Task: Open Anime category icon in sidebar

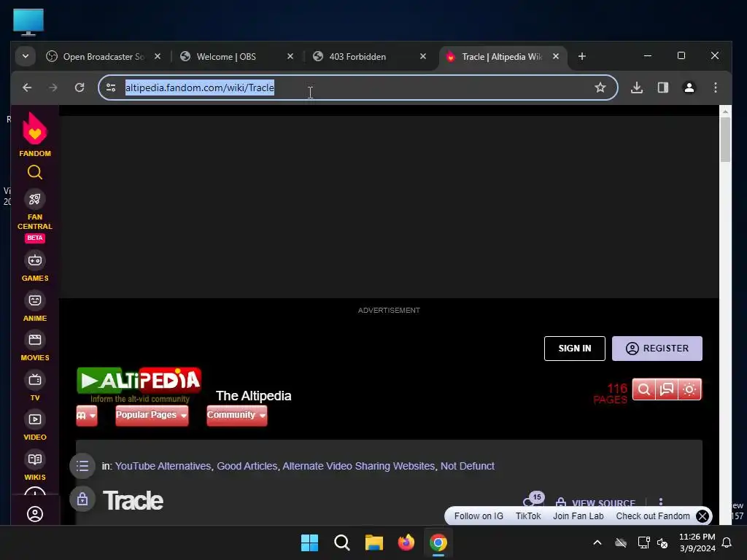Action: [x=35, y=300]
